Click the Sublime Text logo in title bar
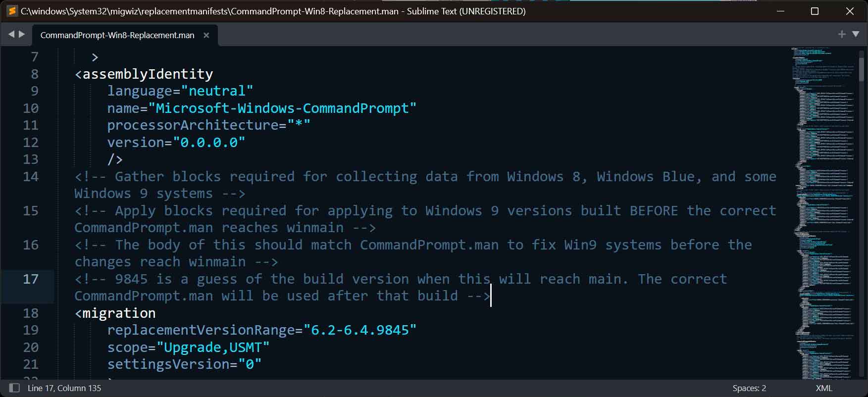This screenshot has height=397, width=868. coord(12,11)
